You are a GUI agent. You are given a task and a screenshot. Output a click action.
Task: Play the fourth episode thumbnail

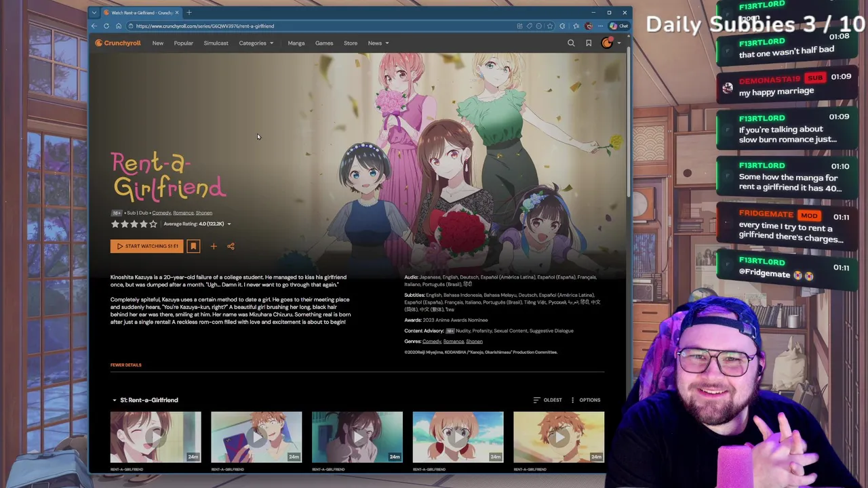pos(458,437)
